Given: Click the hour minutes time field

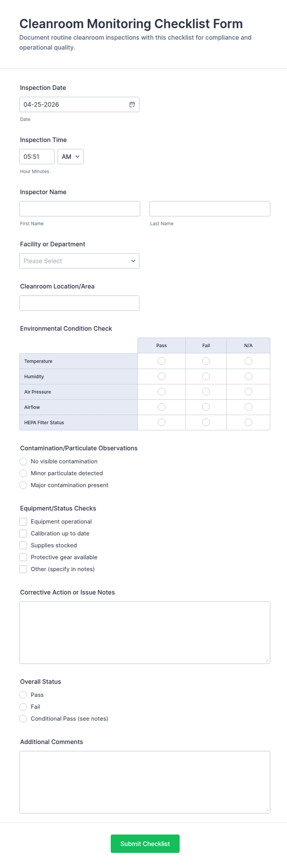Looking at the screenshot, I should [x=37, y=156].
